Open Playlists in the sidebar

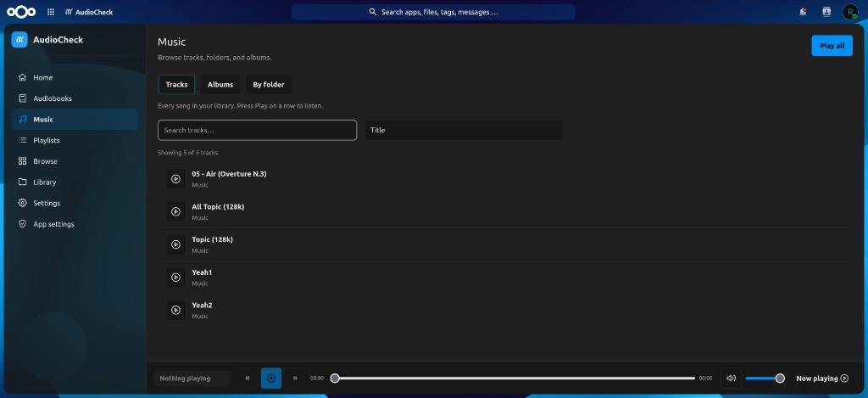75,140
